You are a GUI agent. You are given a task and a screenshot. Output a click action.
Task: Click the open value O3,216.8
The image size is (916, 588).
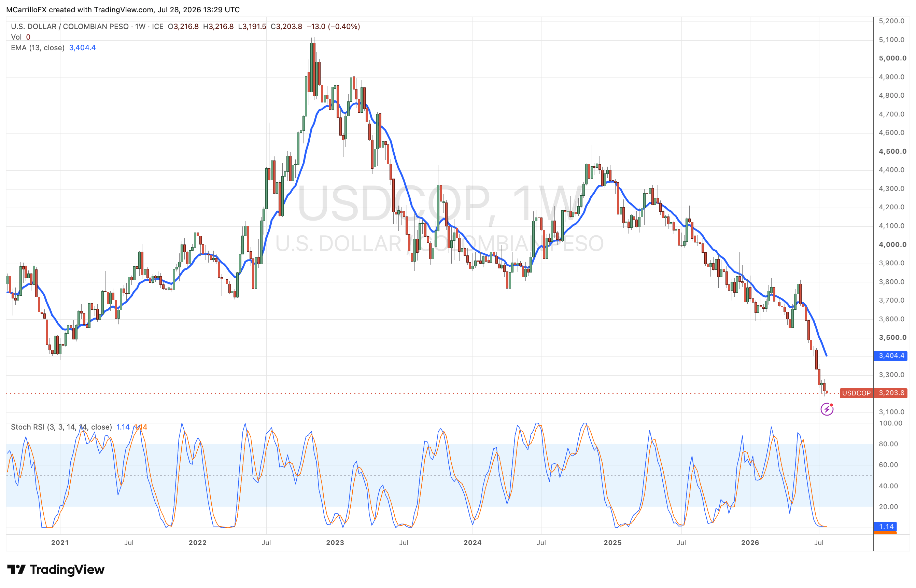click(x=183, y=26)
